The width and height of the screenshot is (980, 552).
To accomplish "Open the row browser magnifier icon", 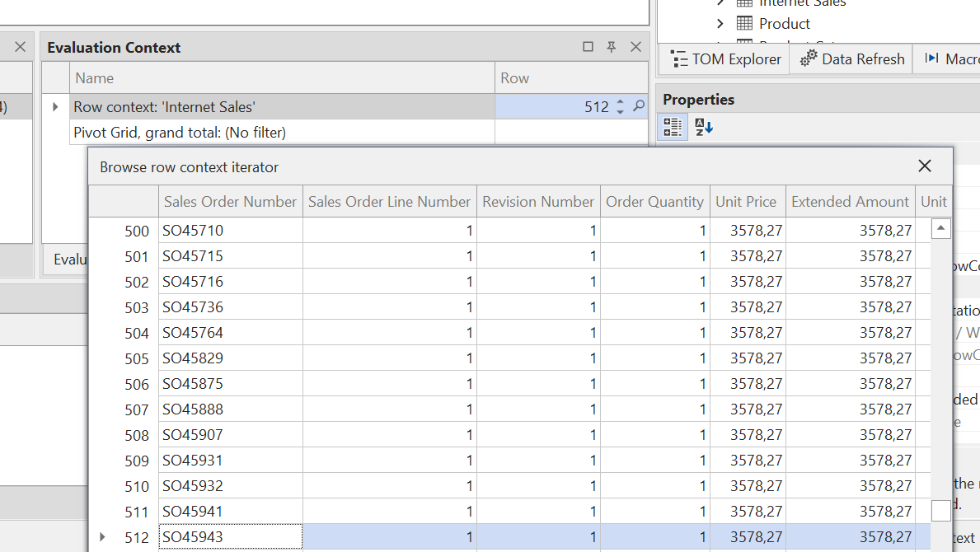I will coord(638,107).
